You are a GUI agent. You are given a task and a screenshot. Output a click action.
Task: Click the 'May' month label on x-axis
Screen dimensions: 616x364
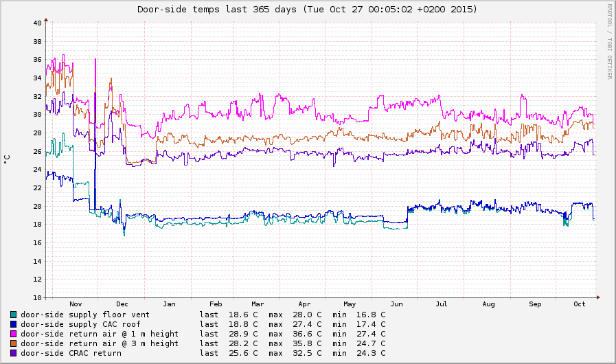point(350,304)
